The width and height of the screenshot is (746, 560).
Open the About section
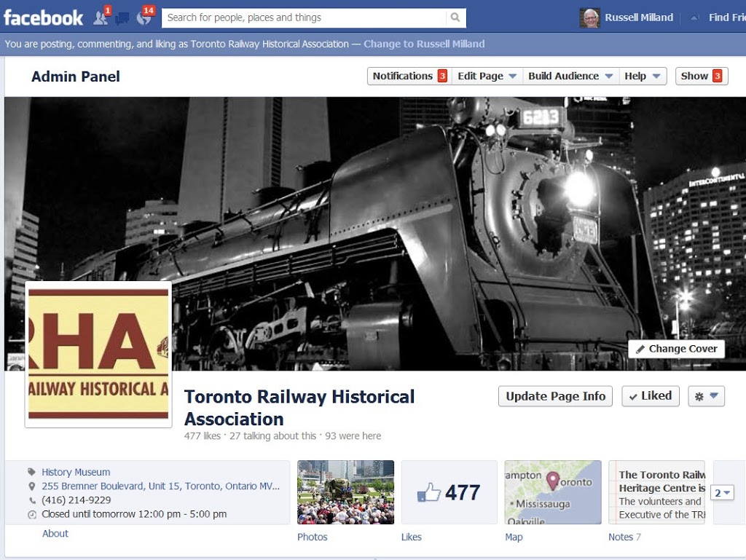[55, 533]
